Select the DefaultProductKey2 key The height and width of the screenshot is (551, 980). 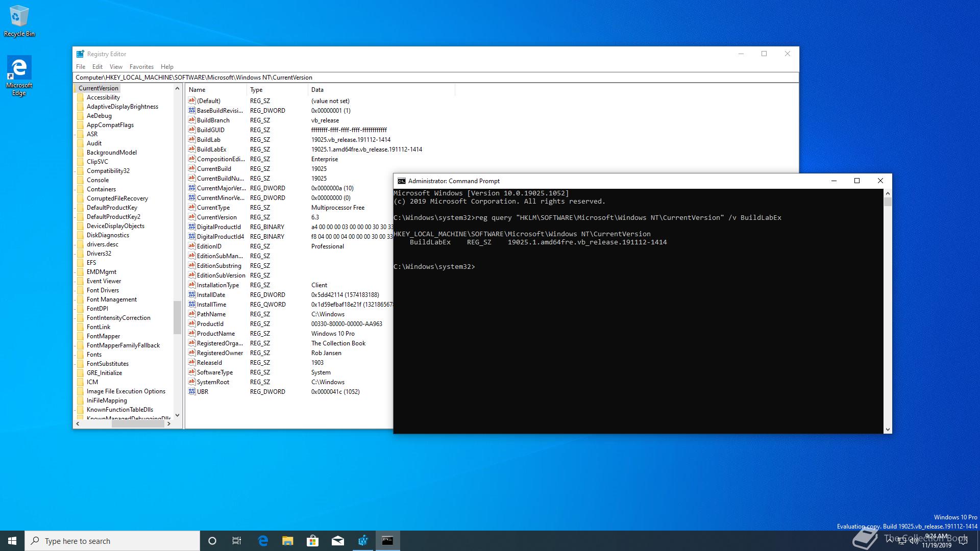pos(113,217)
